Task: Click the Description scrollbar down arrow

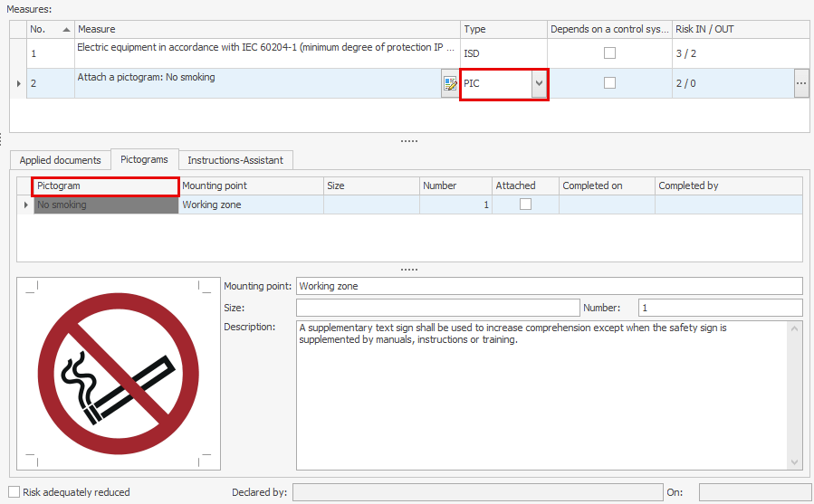Action: [794, 462]
